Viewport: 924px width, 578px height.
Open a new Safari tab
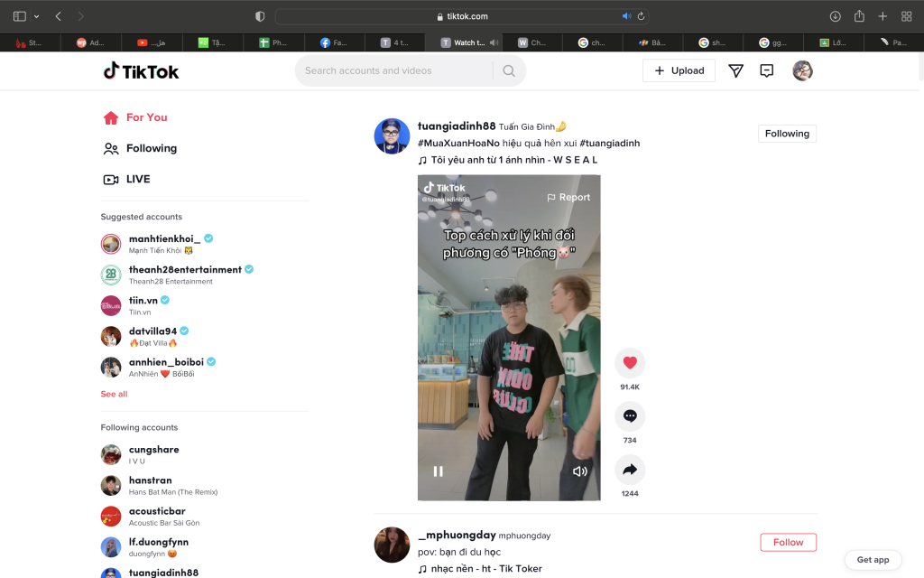[x=882, y=16]
